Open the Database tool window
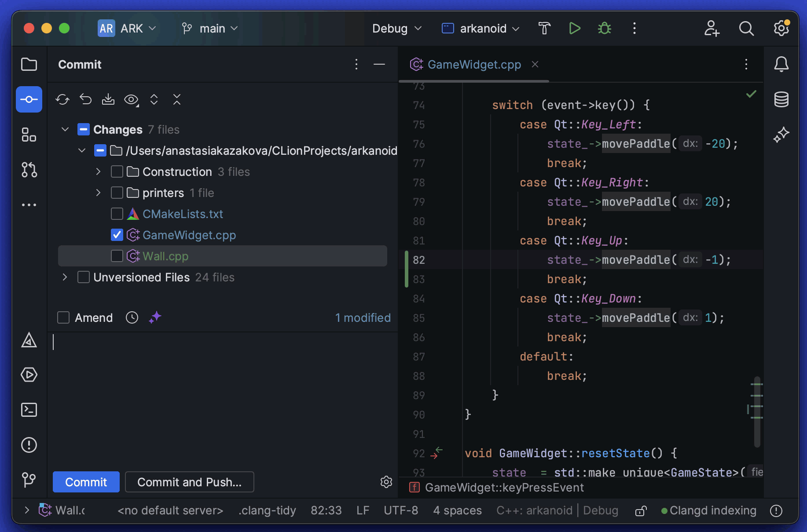807x532 pixels. coord(781,100)
